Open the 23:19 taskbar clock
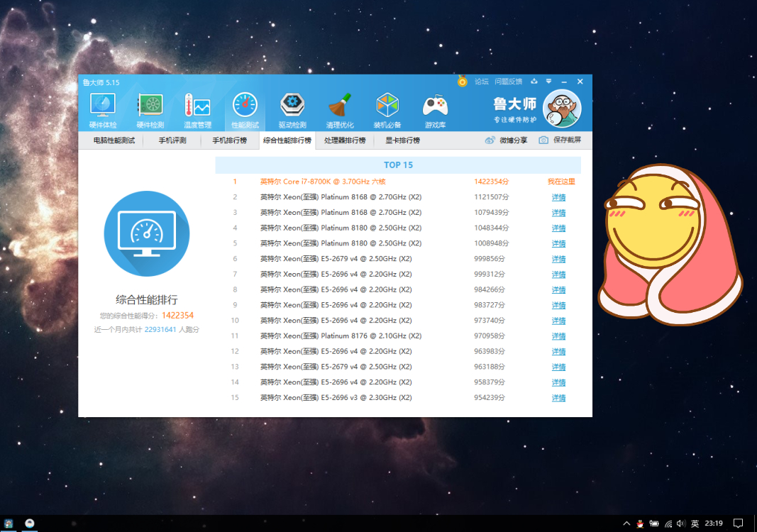 [x=714, y=523]
